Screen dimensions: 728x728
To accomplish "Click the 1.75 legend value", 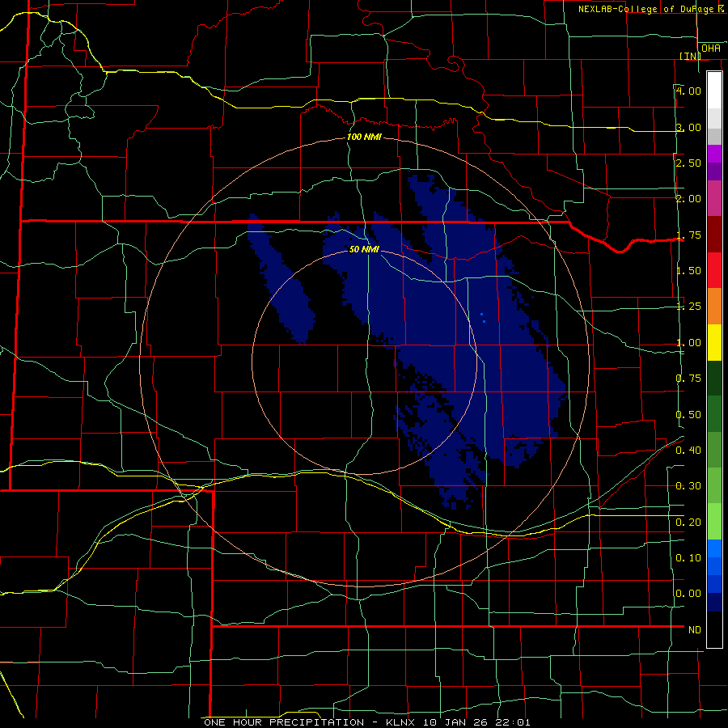I will pyautogui.click(x=688, y=235).
